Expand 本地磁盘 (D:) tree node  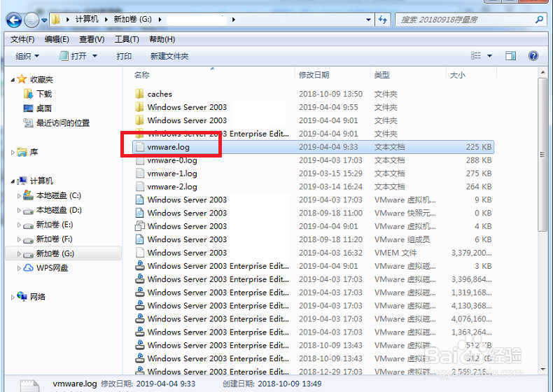[19, 210]
